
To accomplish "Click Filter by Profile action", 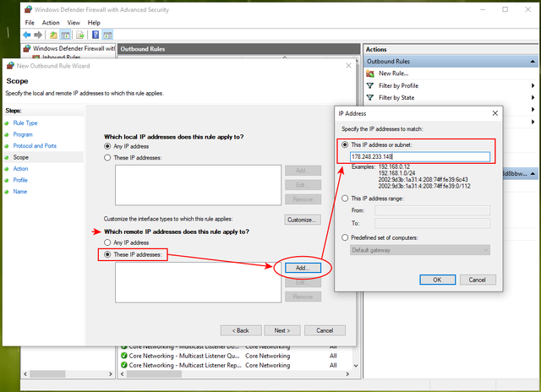I will [x=398, y=85].
